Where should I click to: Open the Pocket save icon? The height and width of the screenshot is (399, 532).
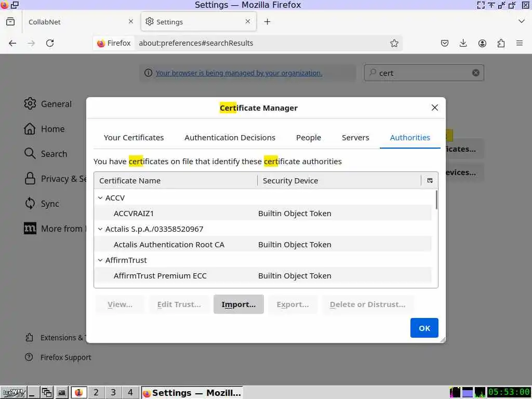pos(445,43)
